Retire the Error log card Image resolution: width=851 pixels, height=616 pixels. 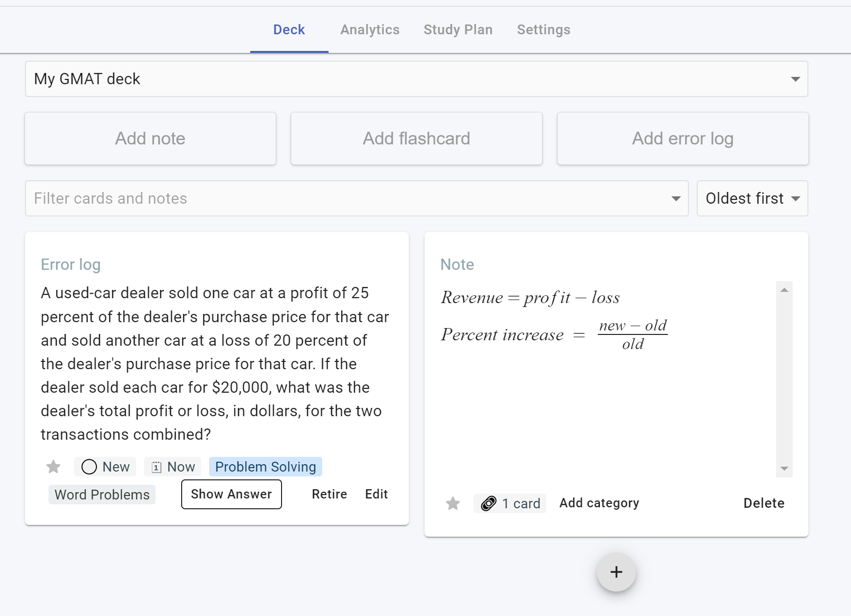[330, 494]
